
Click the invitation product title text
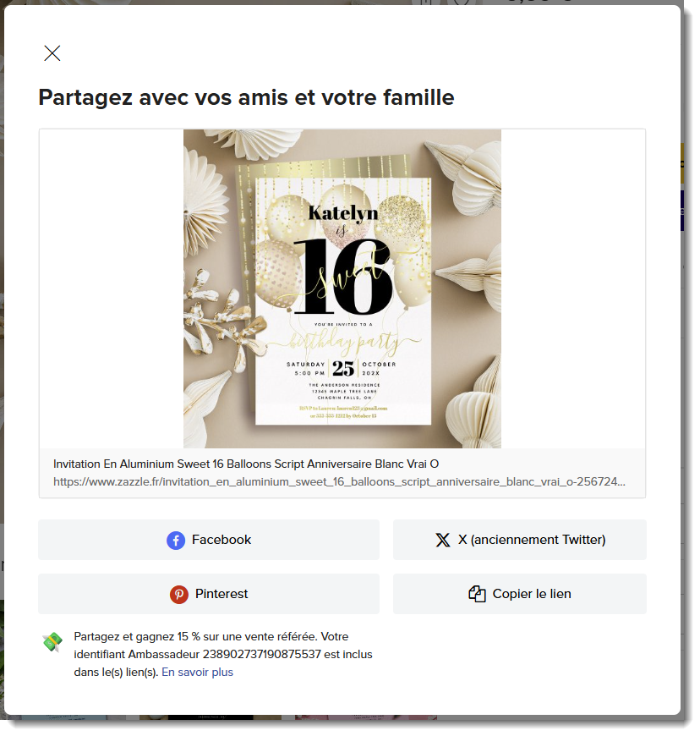(x=246, y=464)
